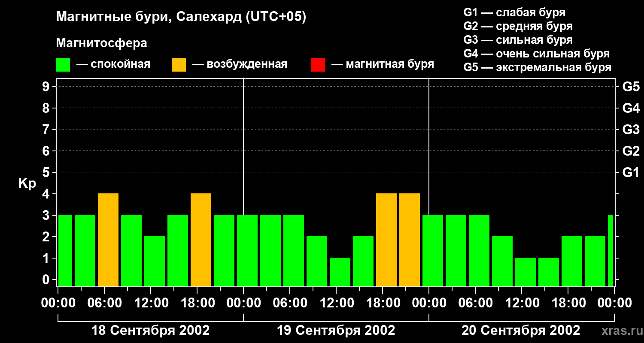Click the green Kp 2 bar at 12:00, 18 September

click(x=155, y=262)
